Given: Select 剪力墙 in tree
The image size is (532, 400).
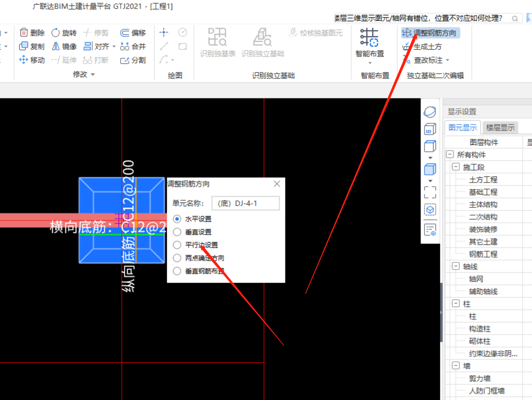Looking at the screenshot, I should pyautogui.click(x=480, y=378).
